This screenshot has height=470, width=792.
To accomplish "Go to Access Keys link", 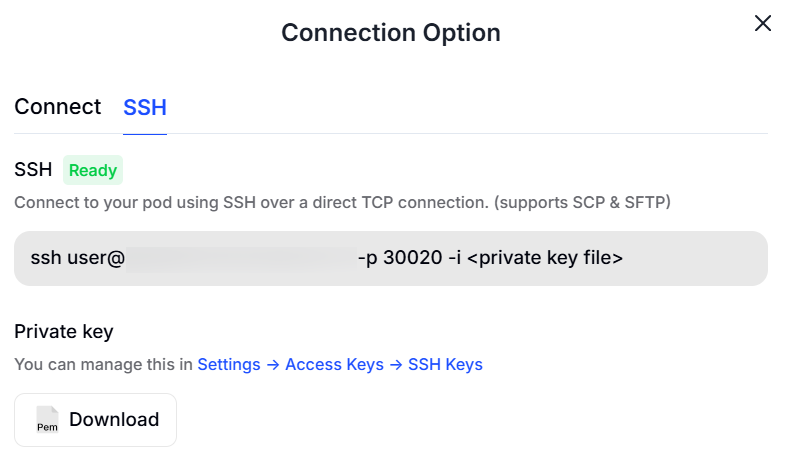I will click(334, 365).
